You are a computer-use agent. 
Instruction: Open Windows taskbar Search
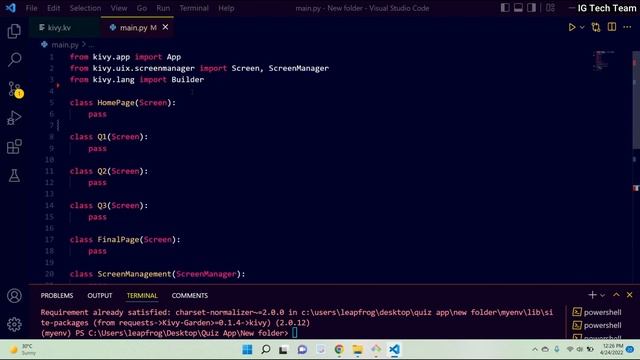click(x=266, y=349)
